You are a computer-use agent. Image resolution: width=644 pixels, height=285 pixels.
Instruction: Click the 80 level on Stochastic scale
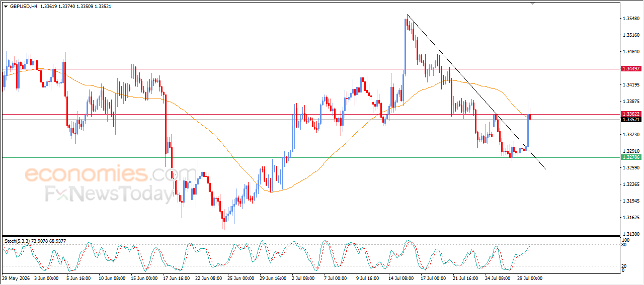(624, 245)
